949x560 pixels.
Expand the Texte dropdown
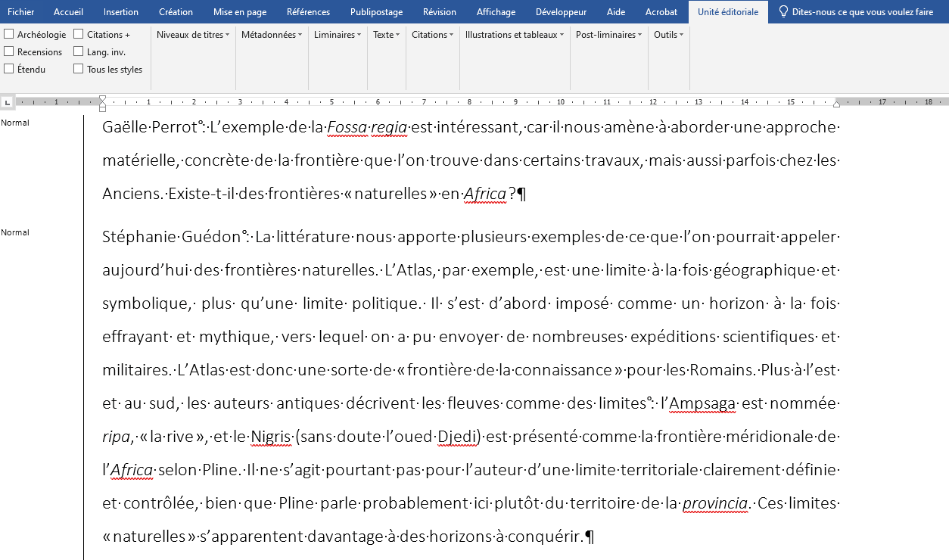pos(387,35)
